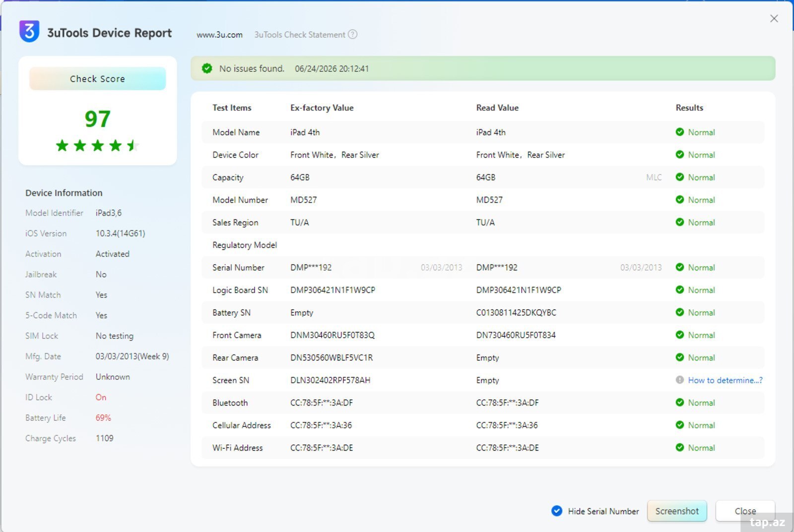Click the Close button at the bottom
Image resolution: width=794 pixels, height=532 pixels.
tap(745, 511)
